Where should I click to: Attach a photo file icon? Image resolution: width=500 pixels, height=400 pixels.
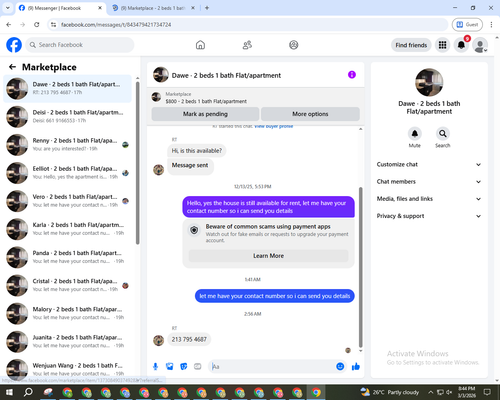click(170, 367)
